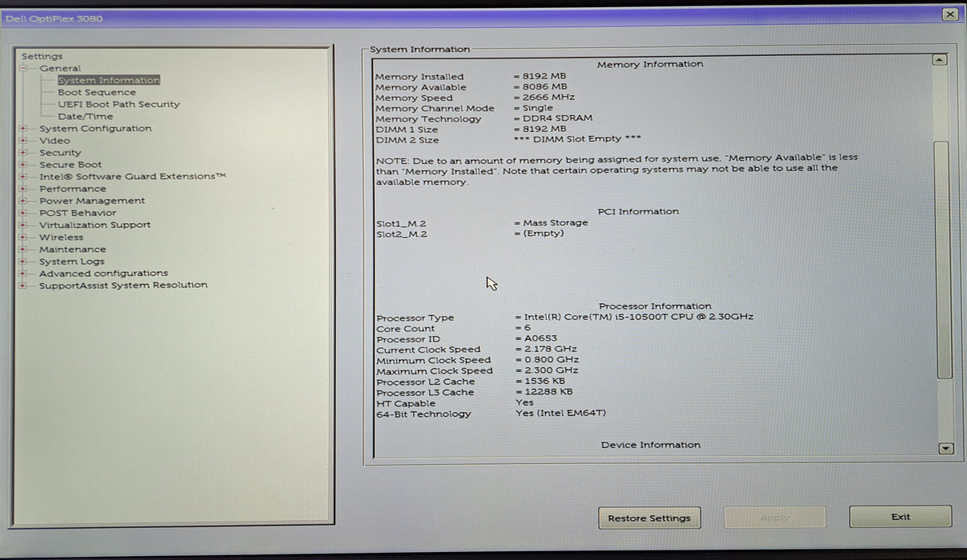Select the Wireless category label
Viewport: 967px width, 560px height.
click(61, 237)
